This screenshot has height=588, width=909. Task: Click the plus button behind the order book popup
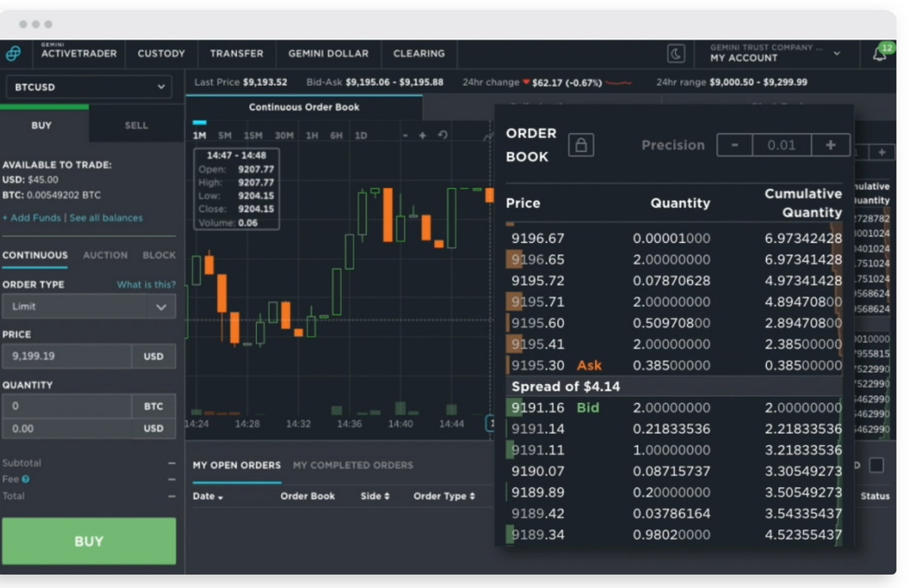click(882, 152)
